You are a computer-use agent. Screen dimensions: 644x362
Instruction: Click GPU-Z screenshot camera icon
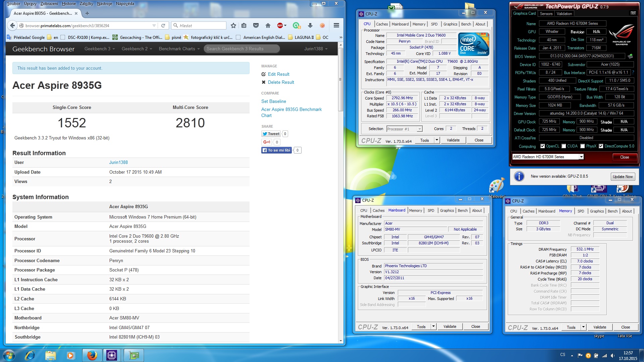point(633,13)
